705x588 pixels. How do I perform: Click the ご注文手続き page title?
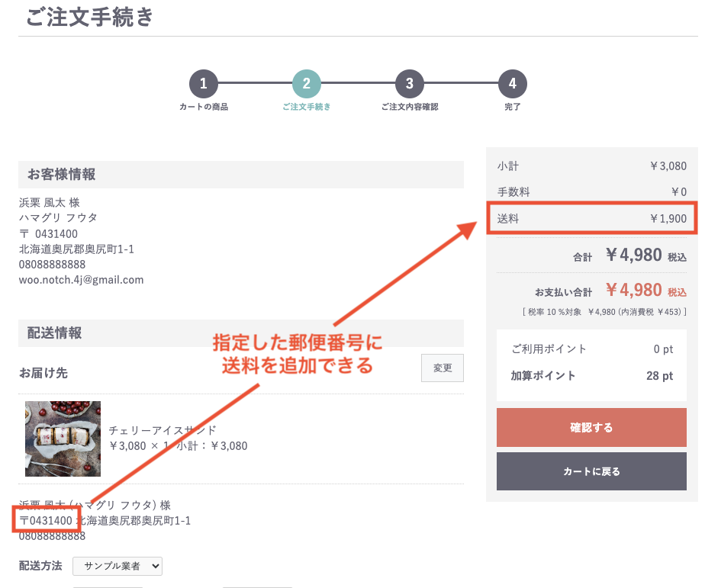click(89, 17)
